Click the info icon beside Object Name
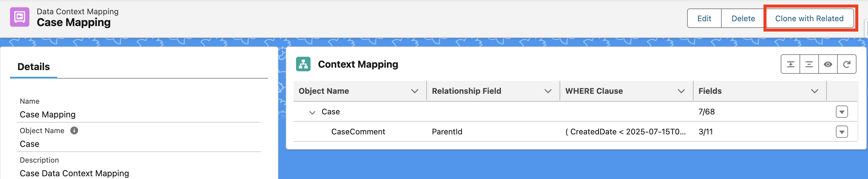Screen dimensions: 868x179 (74, 131)
